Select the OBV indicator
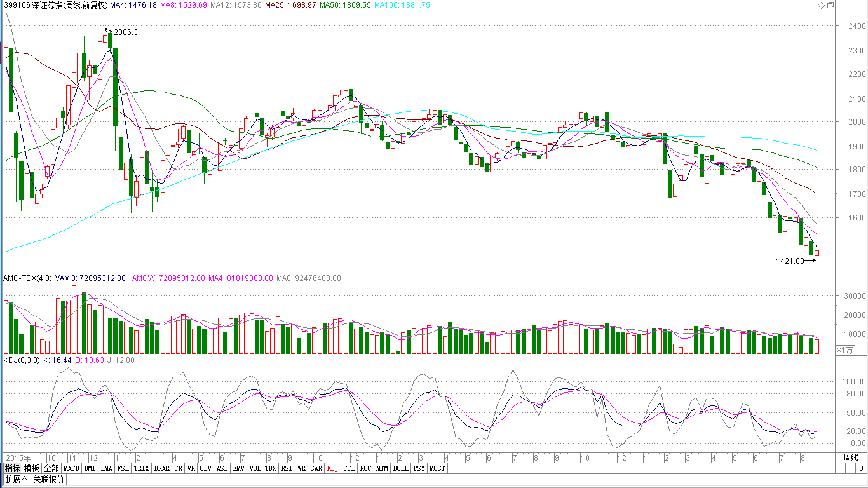 pos(205,468)
